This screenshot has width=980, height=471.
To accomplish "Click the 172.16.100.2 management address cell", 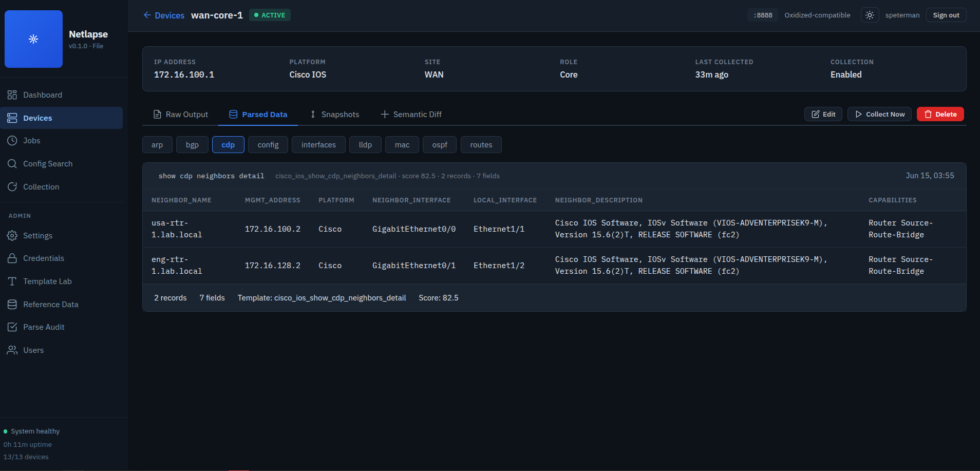I will click(273, 229).
